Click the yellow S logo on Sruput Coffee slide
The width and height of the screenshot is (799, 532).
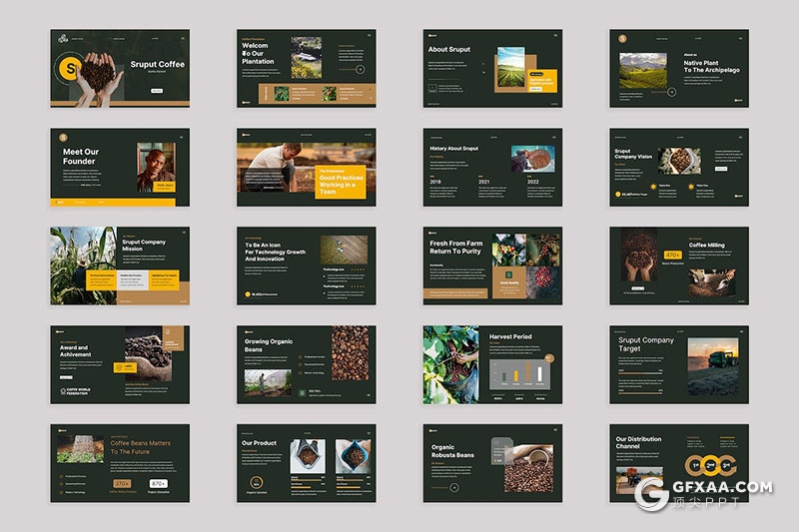pyautogui.click(x=70, y=69)
